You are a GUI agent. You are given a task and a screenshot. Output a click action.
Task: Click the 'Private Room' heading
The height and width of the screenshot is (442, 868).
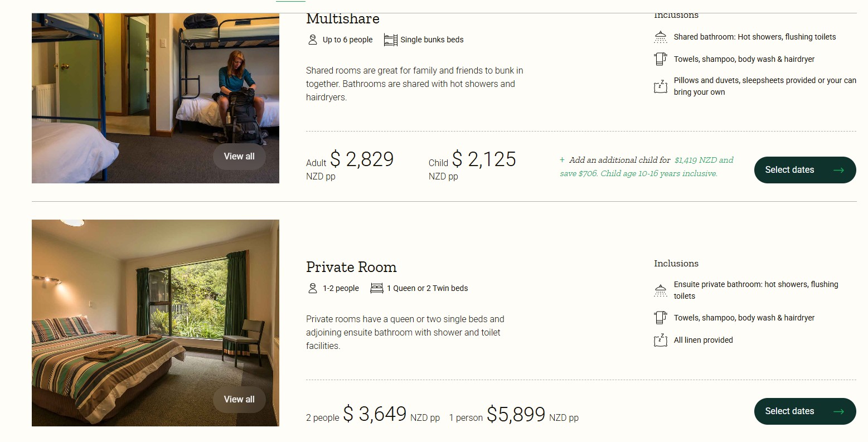coord(351,268)
